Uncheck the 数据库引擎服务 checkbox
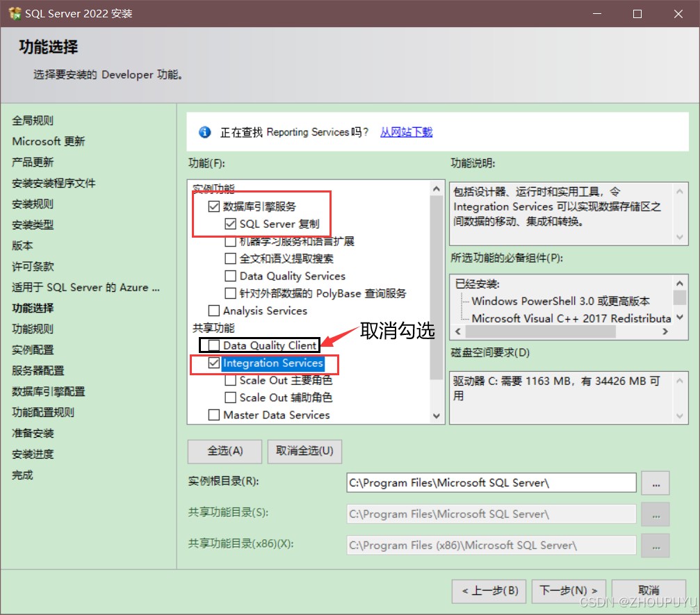Viewport: 700px width, 615px height. 214,206
